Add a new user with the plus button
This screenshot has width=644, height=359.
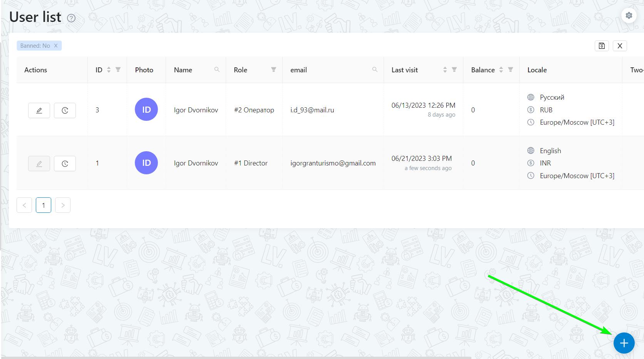(x=624, y=343)
